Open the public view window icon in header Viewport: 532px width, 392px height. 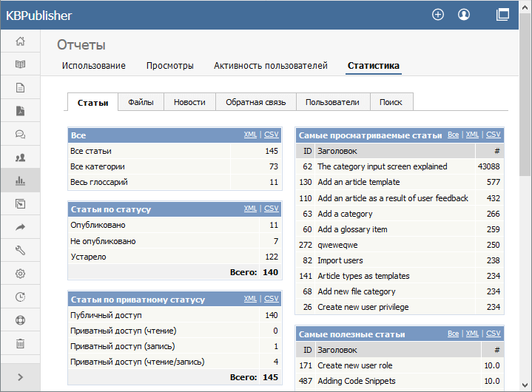[x=502, y=15]
